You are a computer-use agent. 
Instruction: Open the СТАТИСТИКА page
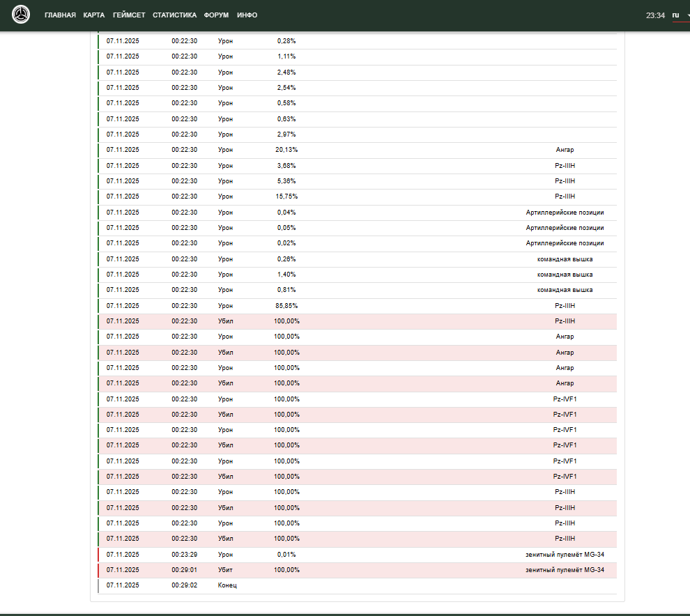pos(174,15)
